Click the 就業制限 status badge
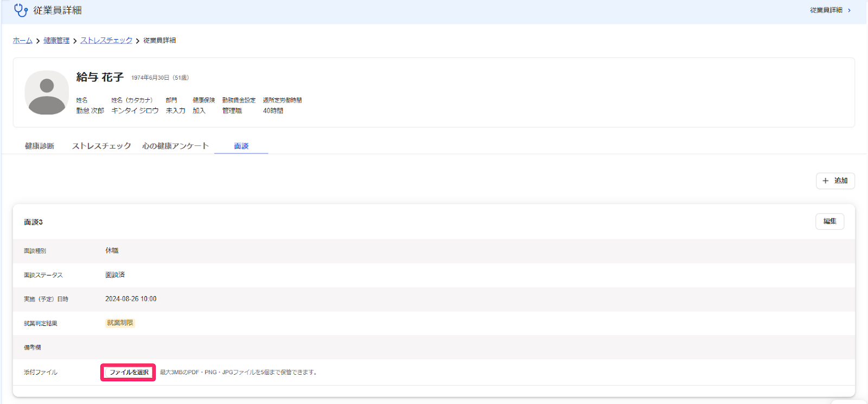This screenshot has width=868, height=404. tap(120, 323)
